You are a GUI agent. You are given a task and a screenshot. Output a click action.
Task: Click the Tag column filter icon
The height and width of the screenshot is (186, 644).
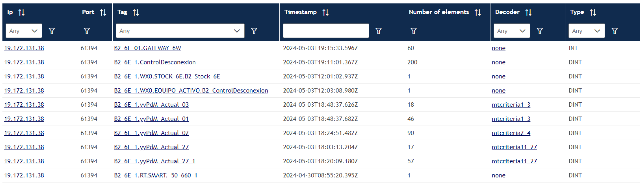[x=254, y=31]
